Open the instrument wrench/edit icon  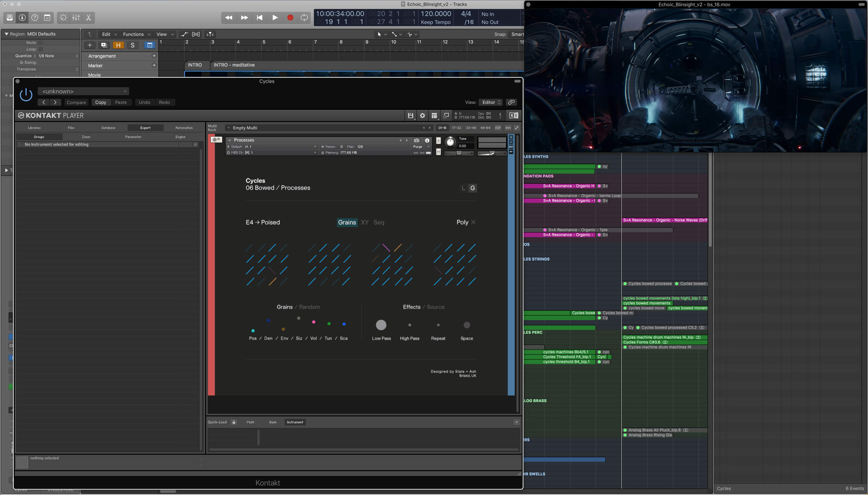[216, 140]
